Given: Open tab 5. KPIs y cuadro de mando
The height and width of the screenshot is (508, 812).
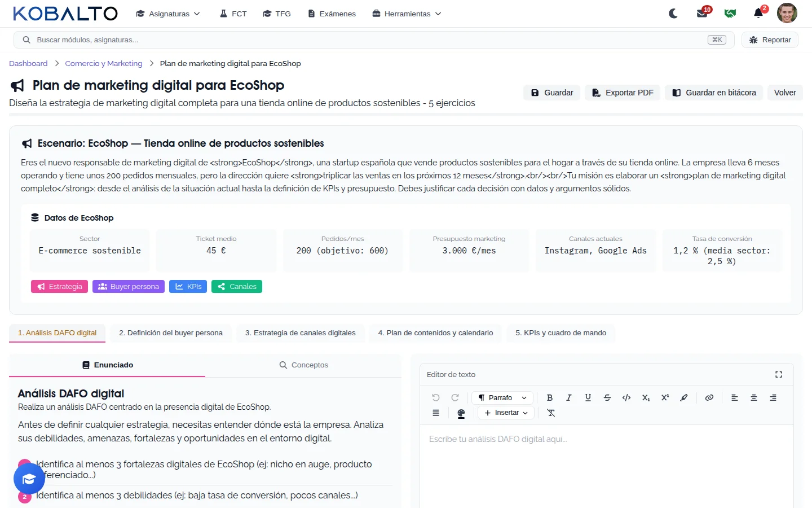Looking at the screenshot, I should click(561, 333).
